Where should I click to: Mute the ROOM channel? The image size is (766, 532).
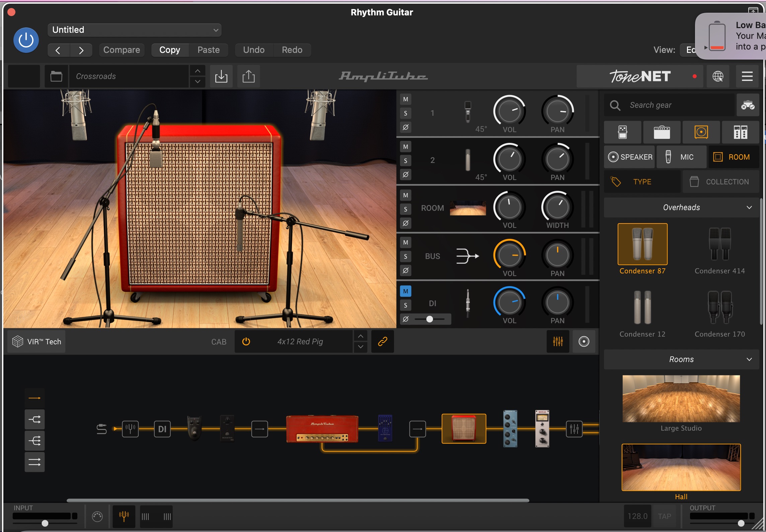405,195
